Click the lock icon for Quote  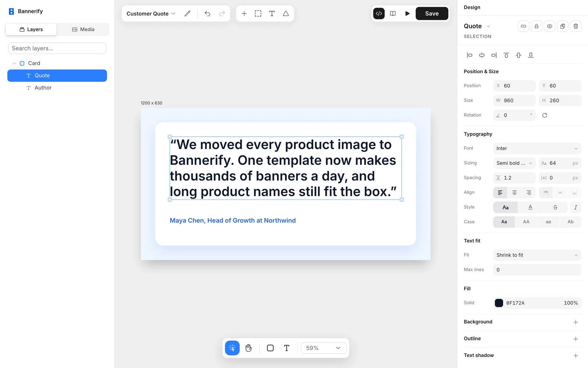tap(536, 26)
